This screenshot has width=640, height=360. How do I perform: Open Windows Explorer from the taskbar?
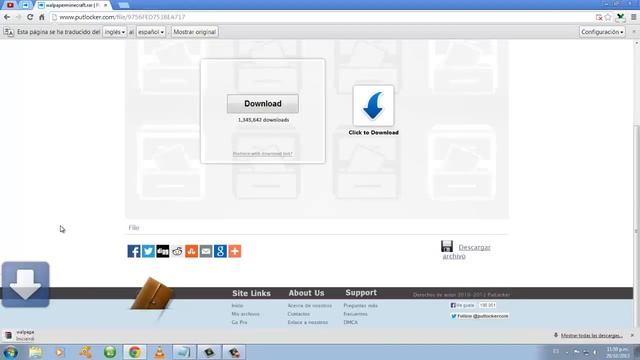pyautogui.click(x=36, y=352)
